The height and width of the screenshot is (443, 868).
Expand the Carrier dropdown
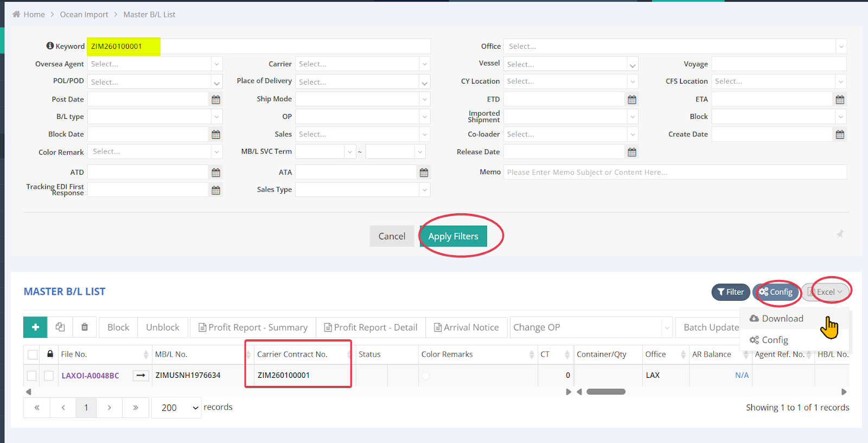[362, 64]
